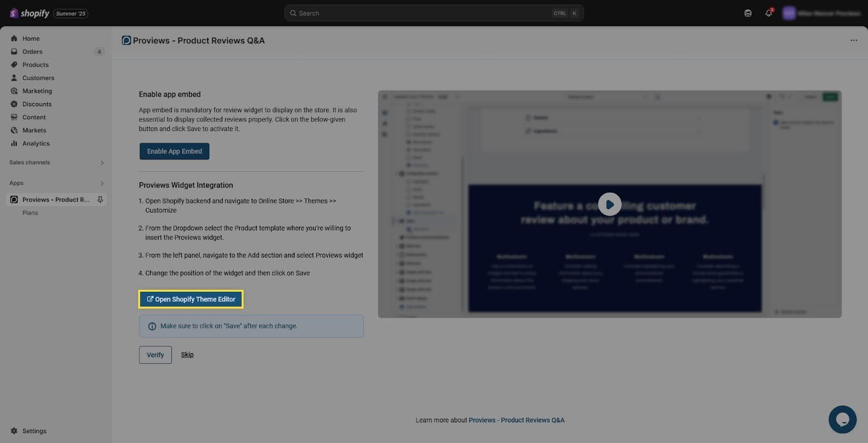Pin the Proviews app in the sidebar
Viewport: 868px width, 443px height.
tap(100, 200)
